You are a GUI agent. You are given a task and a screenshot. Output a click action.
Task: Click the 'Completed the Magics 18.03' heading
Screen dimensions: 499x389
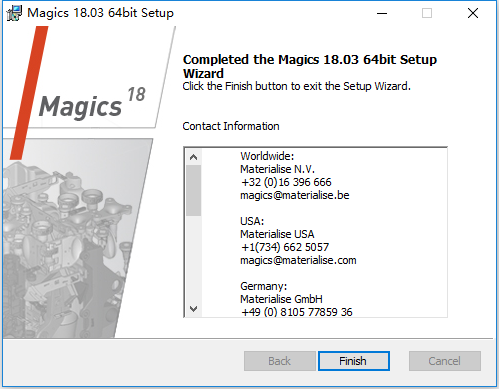point(310,66)
